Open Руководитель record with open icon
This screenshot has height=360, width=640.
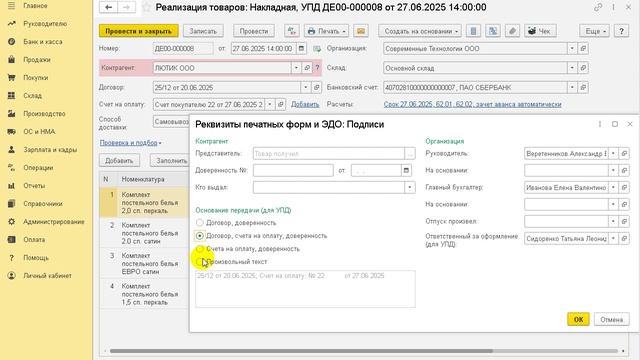click(x=624, y=153)
